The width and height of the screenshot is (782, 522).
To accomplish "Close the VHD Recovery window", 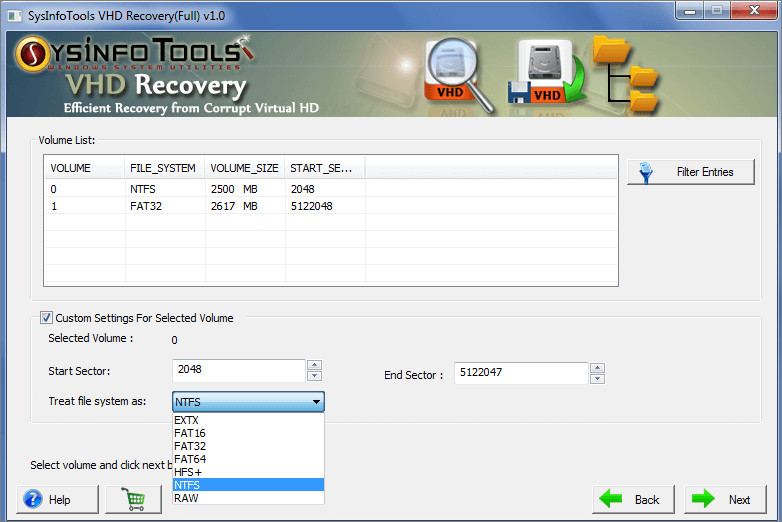I will click(754, 10).
